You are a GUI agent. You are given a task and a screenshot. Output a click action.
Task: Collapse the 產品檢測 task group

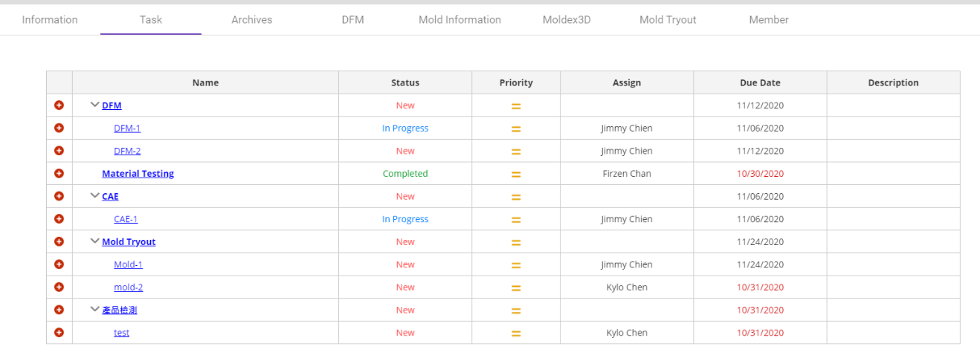(x=95, y=309)
